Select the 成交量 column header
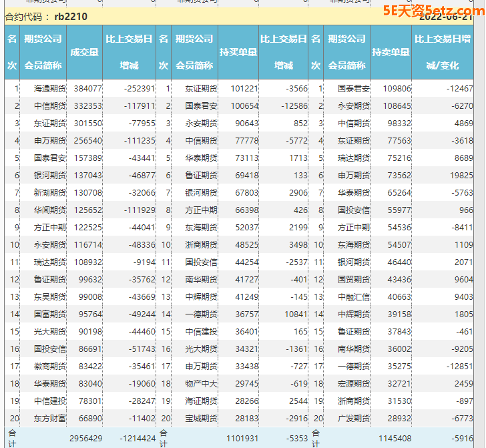486x448 pixels. click(84, 52)
